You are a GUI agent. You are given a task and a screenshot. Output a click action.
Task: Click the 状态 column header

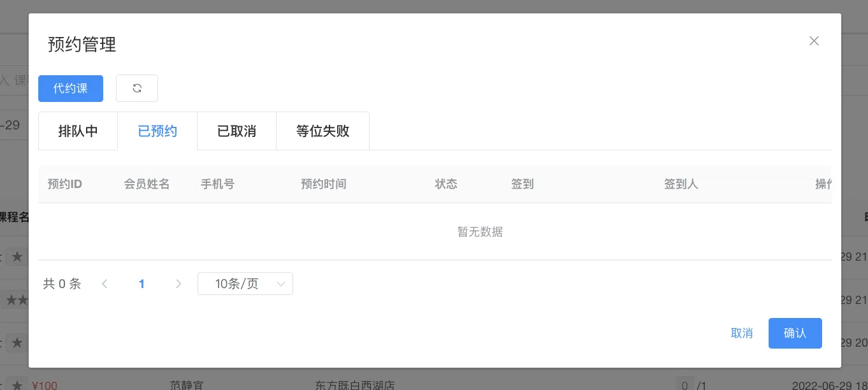[446, 184]
